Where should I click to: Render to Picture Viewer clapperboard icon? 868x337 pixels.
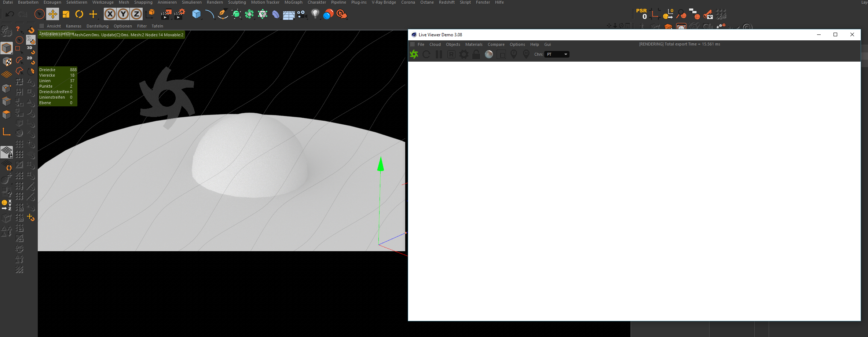[166, 14]
